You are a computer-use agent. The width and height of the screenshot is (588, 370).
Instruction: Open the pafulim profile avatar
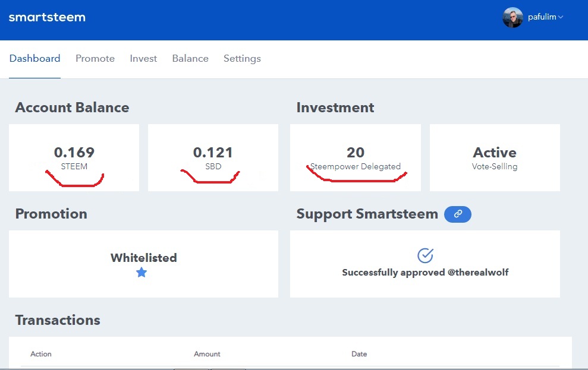pyautogui.click(x=512, y=17)
